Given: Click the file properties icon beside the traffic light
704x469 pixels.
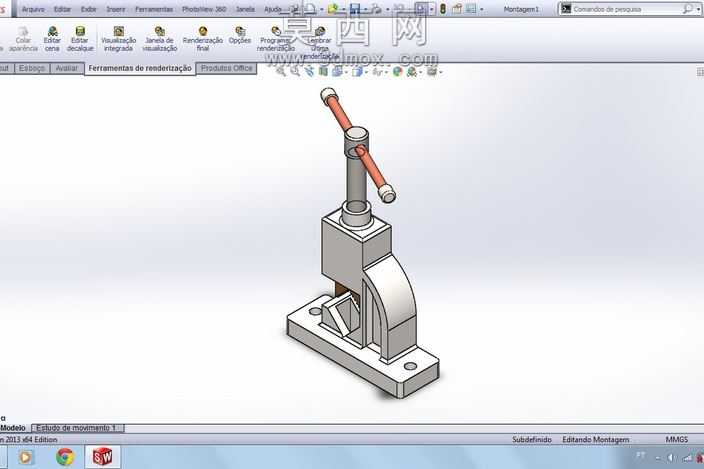Looking at the screenshot, I should [457, 9].
